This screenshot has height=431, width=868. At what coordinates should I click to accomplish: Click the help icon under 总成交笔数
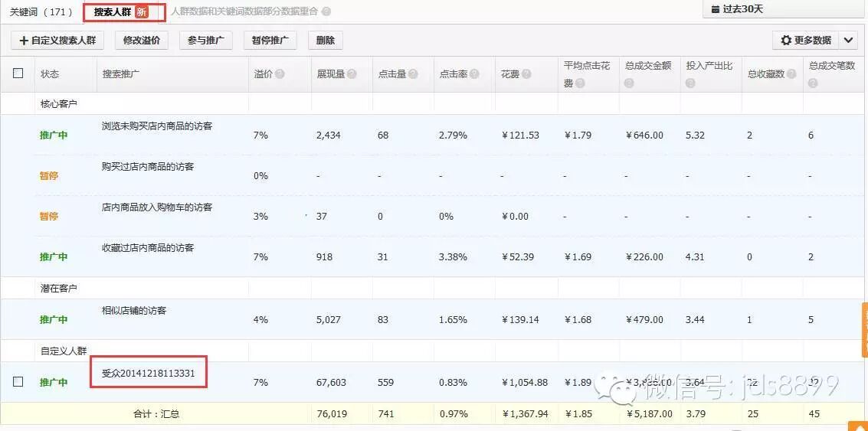813,83
